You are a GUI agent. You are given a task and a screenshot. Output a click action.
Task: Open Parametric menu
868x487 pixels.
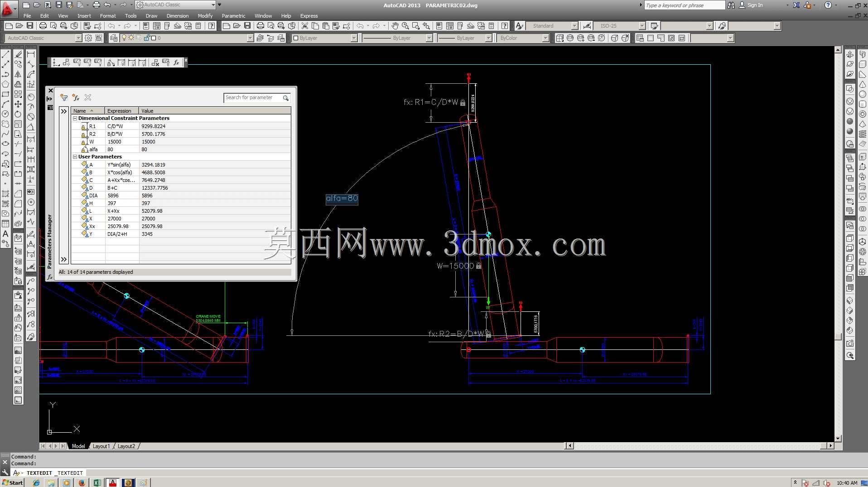(x=233, y=16)
